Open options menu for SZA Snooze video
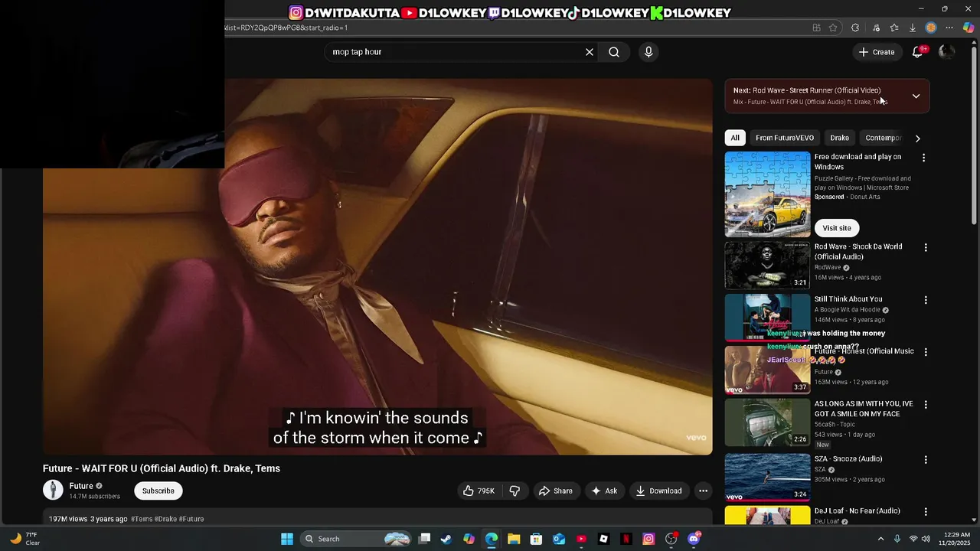980x551 pixels. (926, 460)
